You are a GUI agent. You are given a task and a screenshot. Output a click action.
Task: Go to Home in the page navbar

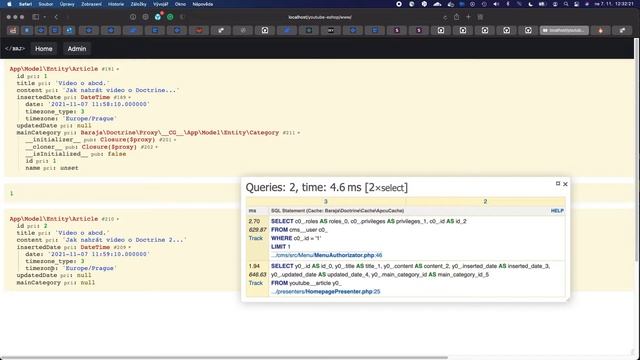tap(44, 49)
